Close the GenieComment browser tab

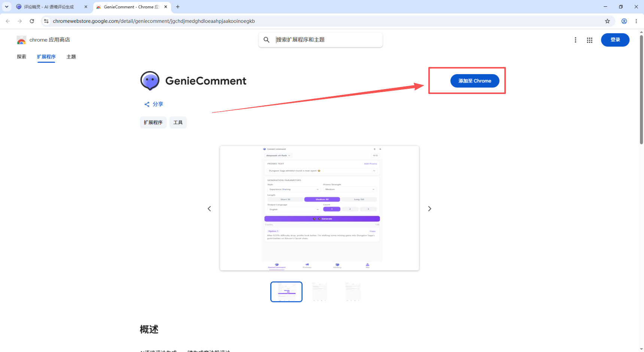165,7
